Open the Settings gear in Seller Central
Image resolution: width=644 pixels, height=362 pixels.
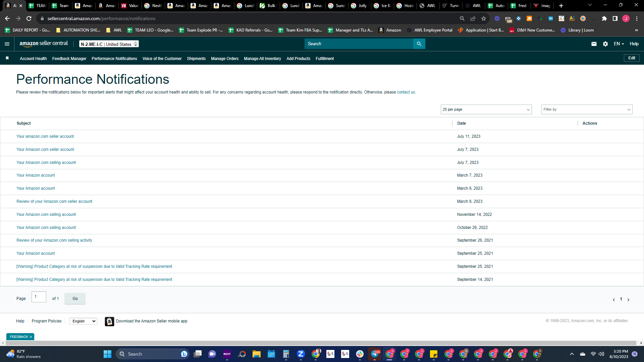[605, 44]
